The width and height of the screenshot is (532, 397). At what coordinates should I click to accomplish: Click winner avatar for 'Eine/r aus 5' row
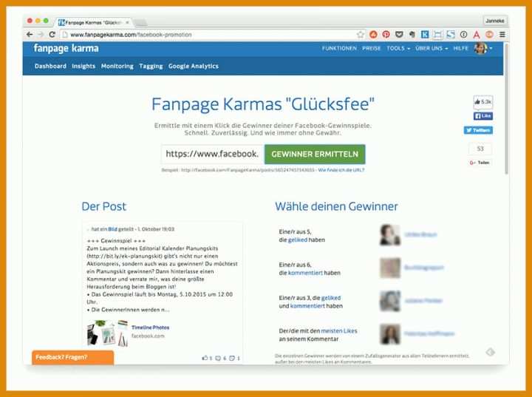[x=390, y=234]
